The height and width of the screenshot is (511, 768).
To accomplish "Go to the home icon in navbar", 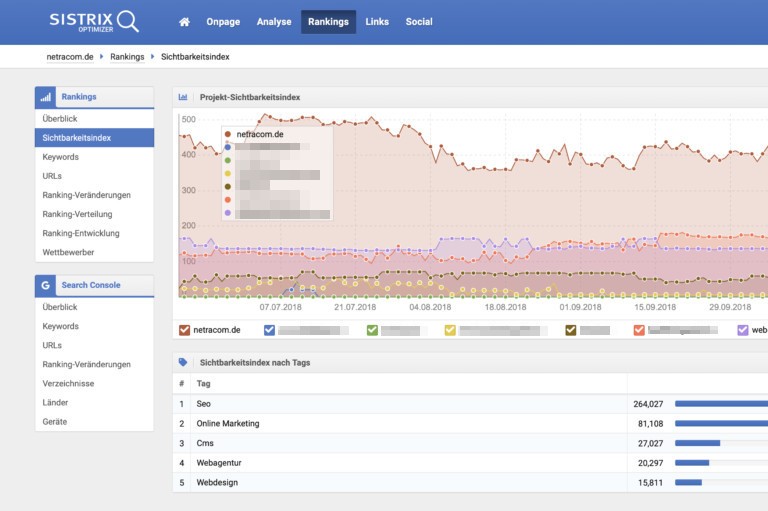I will coord(184,22).
